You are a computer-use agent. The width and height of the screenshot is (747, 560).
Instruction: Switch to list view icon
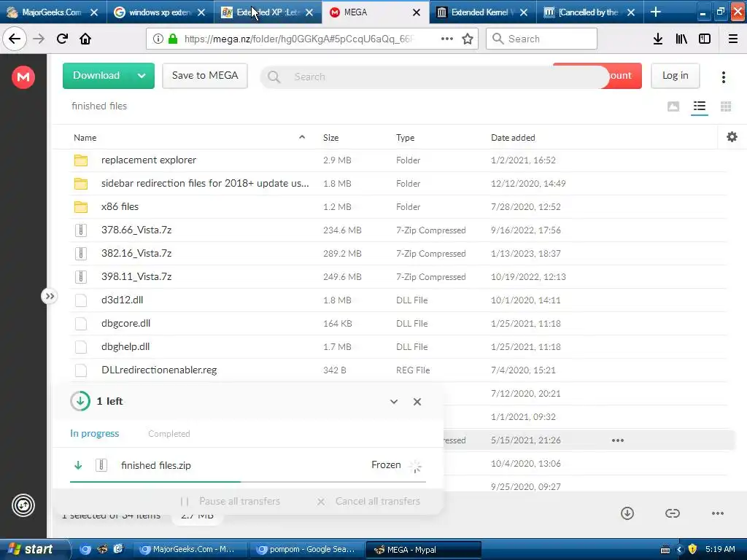(700, 106)
